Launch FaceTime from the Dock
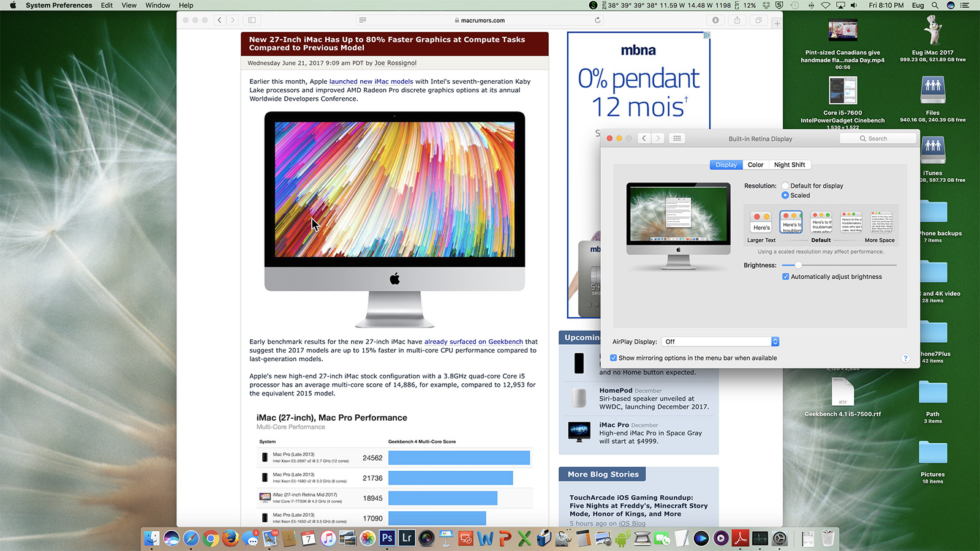 [x=662, y=538]
